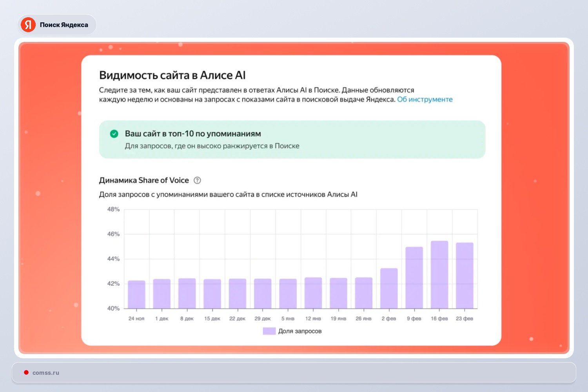
Task: Click the "Доля запросов" legend label
Action: pos(300,331)
